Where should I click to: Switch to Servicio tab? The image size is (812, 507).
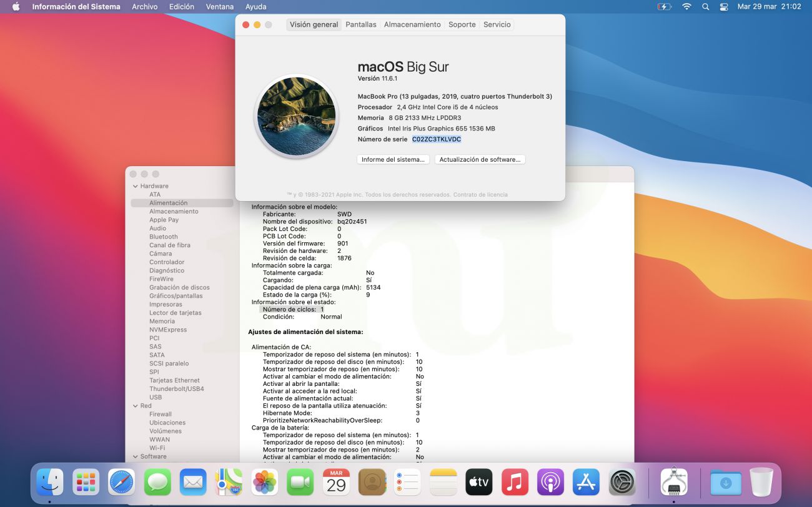click(497, 24)
